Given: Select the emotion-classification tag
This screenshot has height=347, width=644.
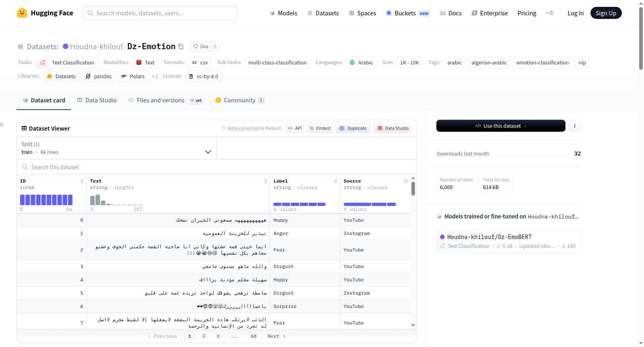Looking at the screenshot, I should click(x=543, y=62).
